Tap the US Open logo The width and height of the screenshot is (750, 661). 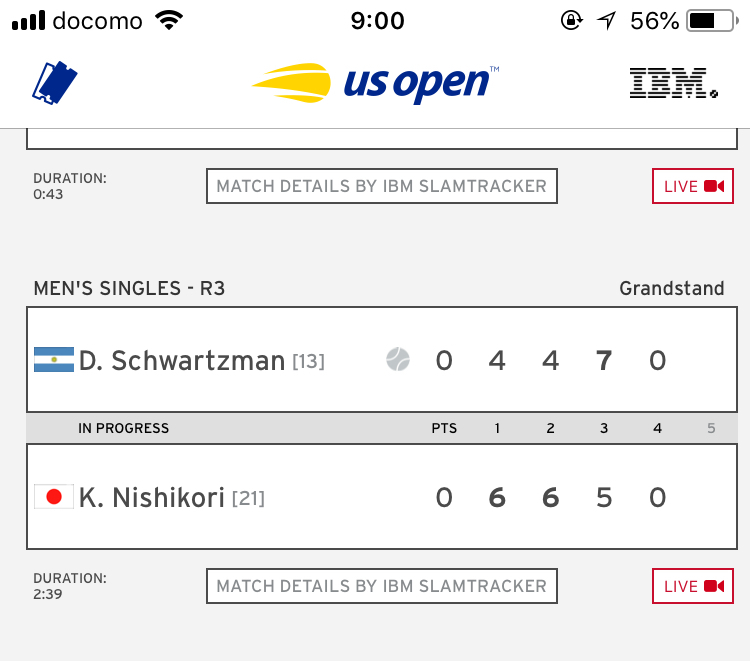coord(375,83)
